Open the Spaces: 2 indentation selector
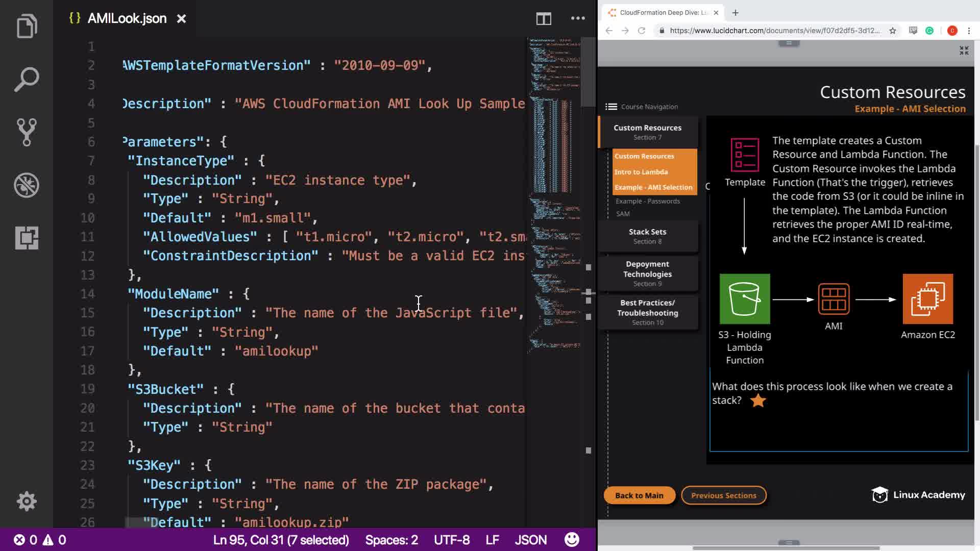 pyautogui.click(x=391, y=540)
